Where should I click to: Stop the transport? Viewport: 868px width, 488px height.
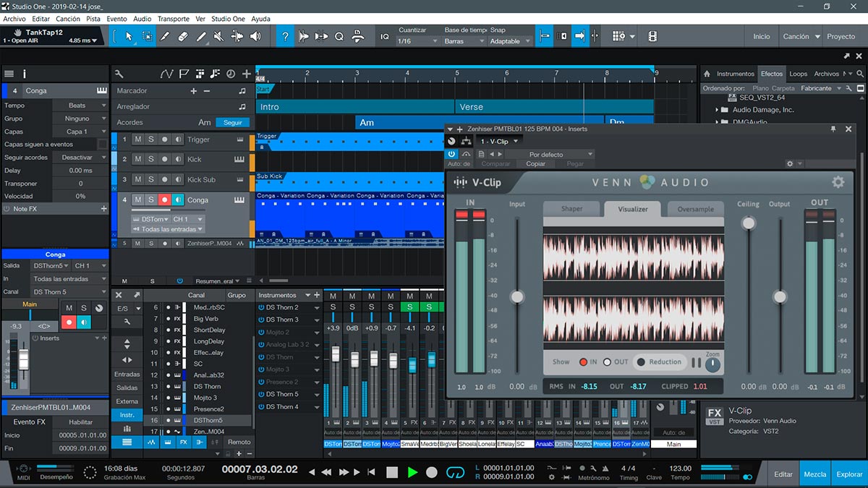click(x=392, y=472)
